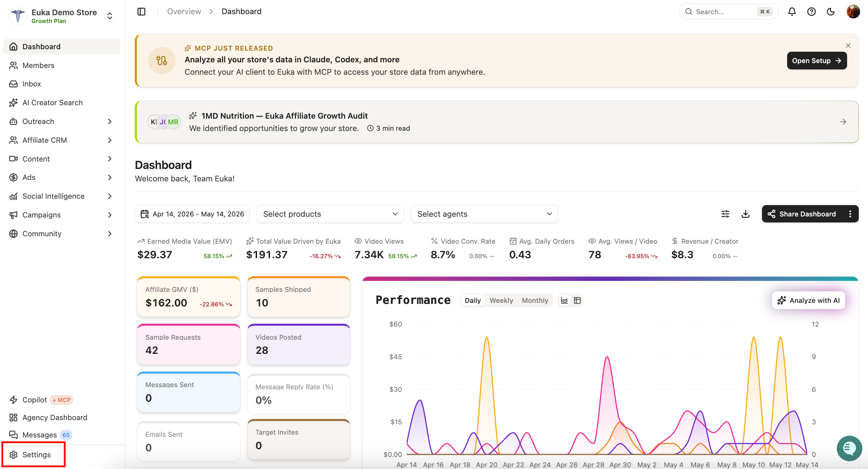This screenshot has width=868, height=469.
Task: Open user profile avatar
Action: coord(853,12)
